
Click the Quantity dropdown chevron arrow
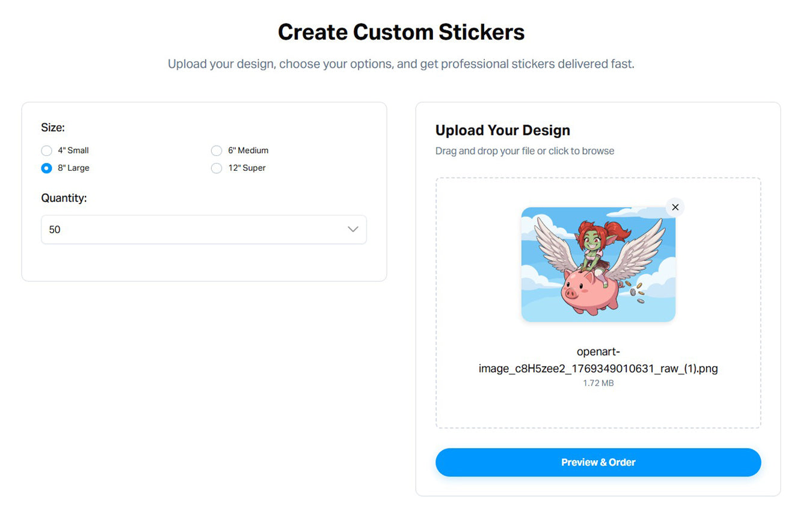tap(353, 230)
